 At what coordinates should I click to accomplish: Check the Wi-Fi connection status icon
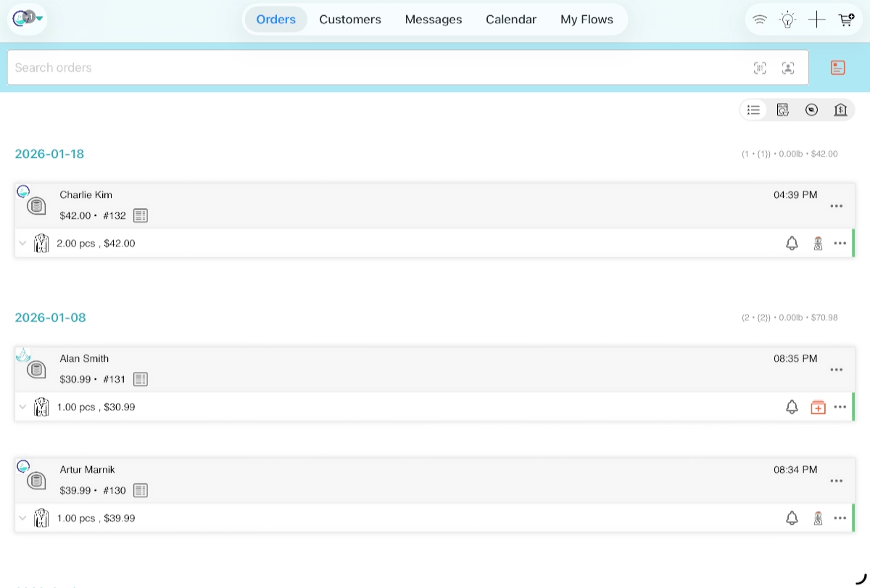[760, 20]
